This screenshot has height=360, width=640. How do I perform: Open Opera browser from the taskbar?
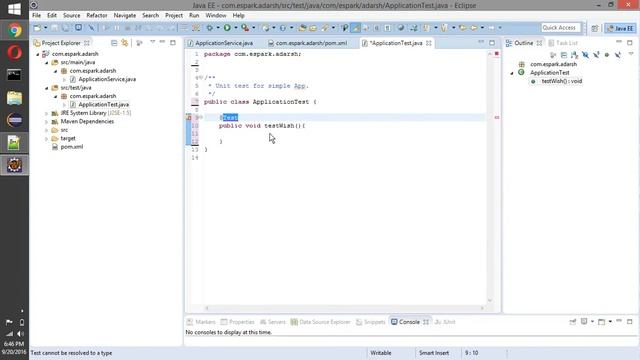14,53
